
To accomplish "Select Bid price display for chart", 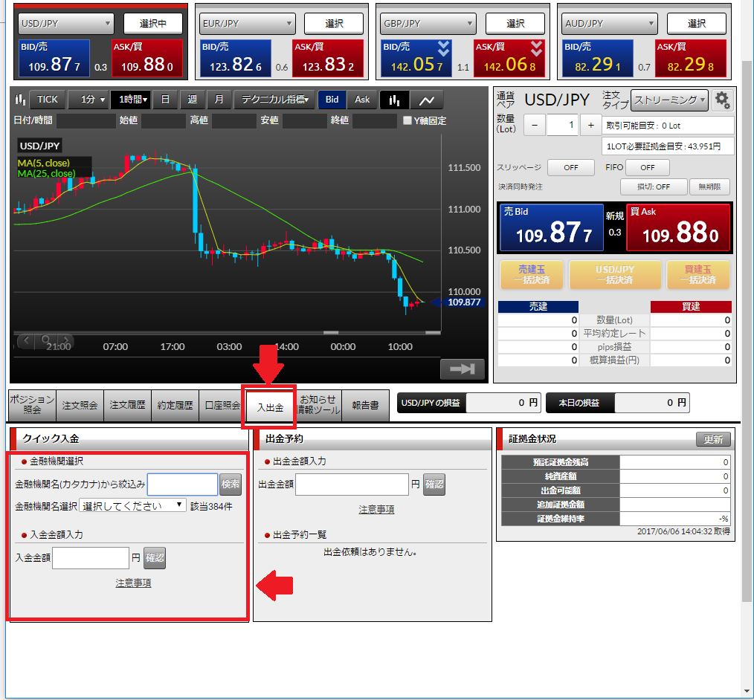I will click(x=332, y=100).
